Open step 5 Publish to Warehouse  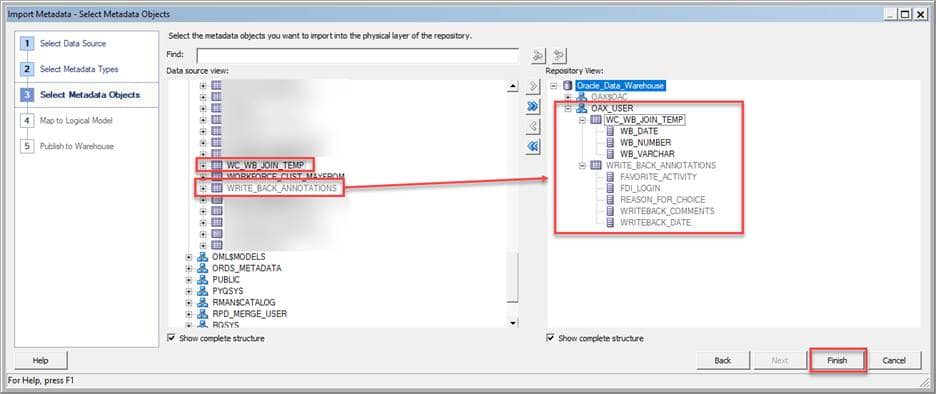[76, 146]
